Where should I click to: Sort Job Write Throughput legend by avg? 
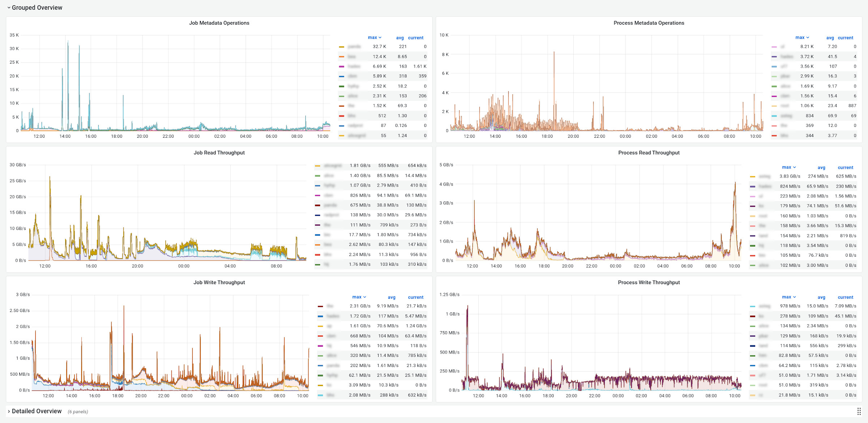coord(391,297)
